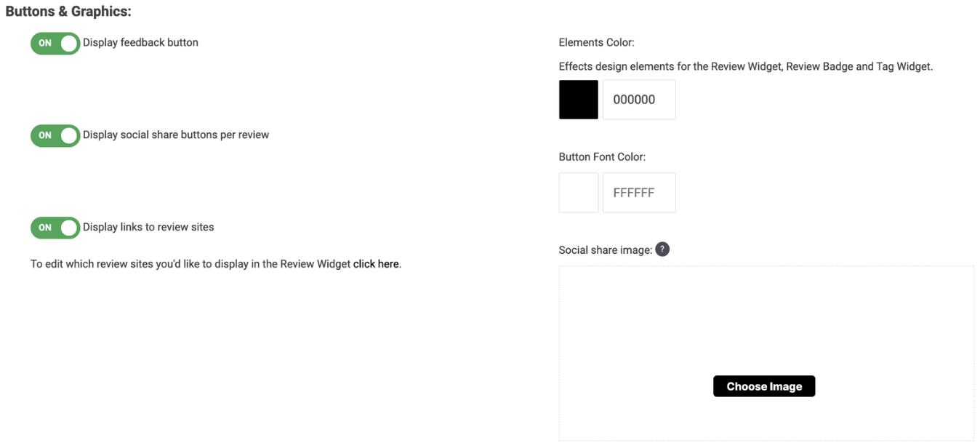Image resolution: width=980 pixels, height=448 pixels.
Task: Click the "Button Font Color:" label
Action: [602, 157]
